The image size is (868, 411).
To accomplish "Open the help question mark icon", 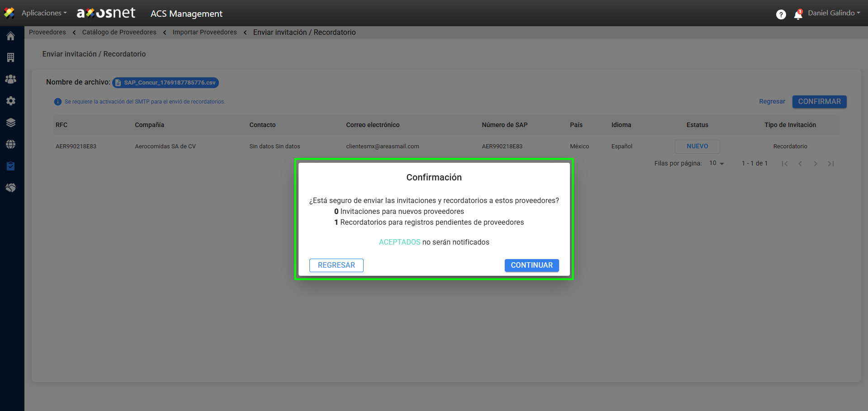I will coord(781,14).
